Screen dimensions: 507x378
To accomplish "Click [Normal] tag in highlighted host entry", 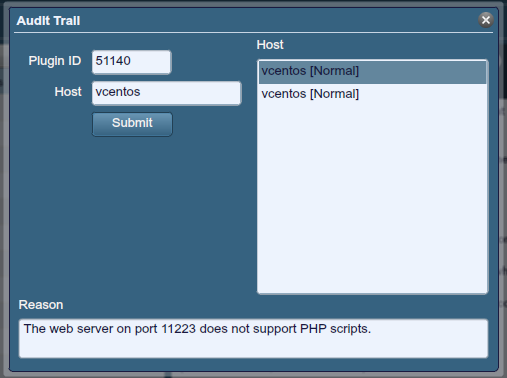I will click(x=334, y=71).
